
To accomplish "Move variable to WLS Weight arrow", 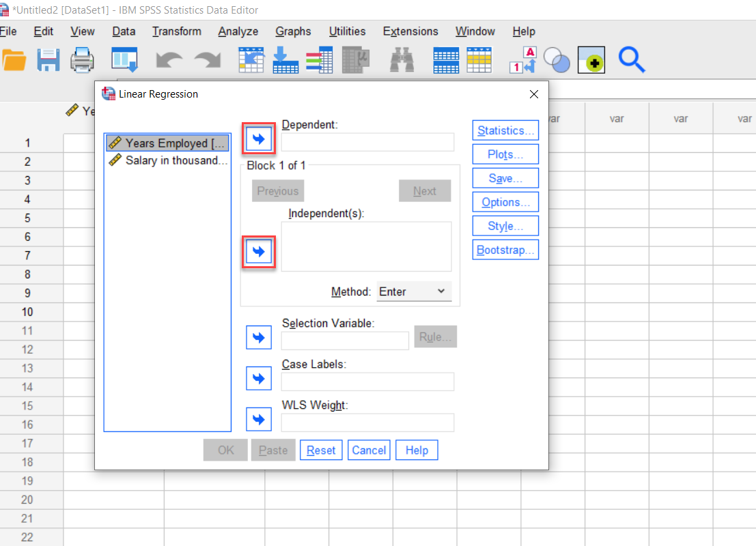I will 259,419.
